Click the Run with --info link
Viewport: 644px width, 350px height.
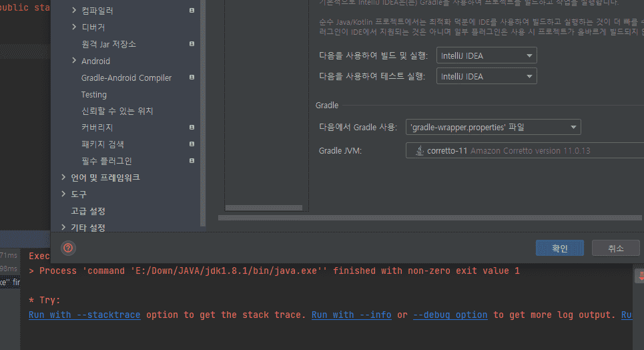351,315
